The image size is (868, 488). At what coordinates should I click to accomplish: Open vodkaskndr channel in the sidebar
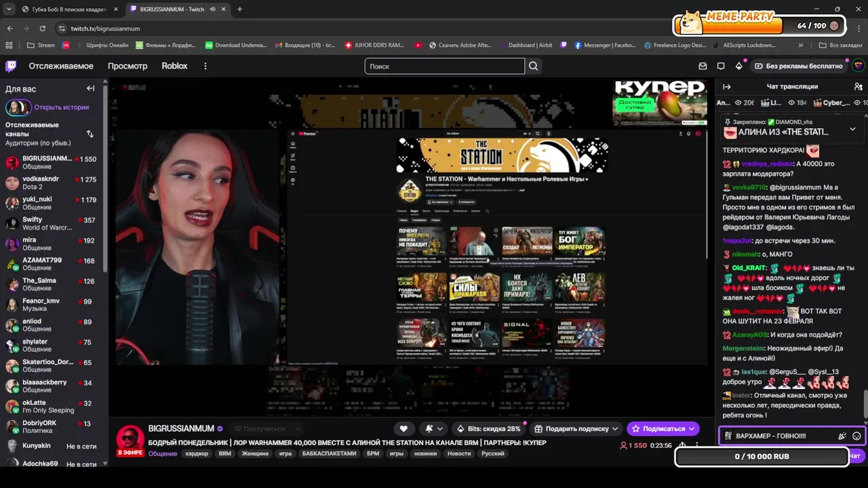tap(53, 182)
